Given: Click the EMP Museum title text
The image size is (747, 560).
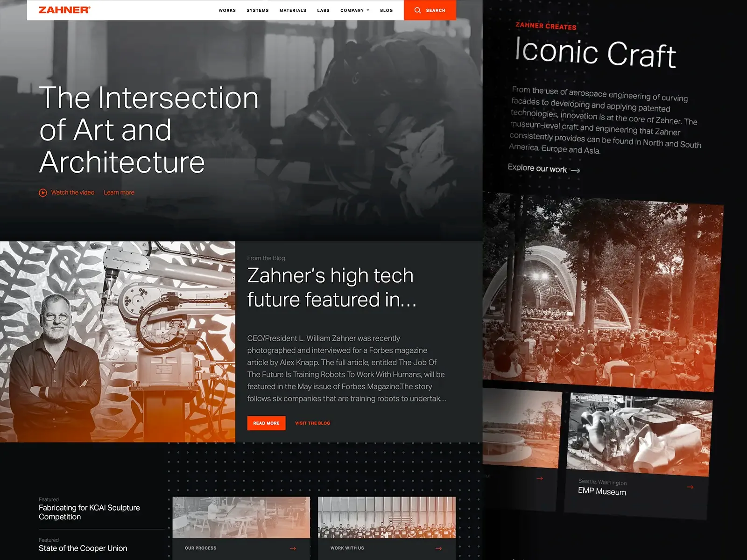Looking at the screenshot, I should (x=602, y=491).
